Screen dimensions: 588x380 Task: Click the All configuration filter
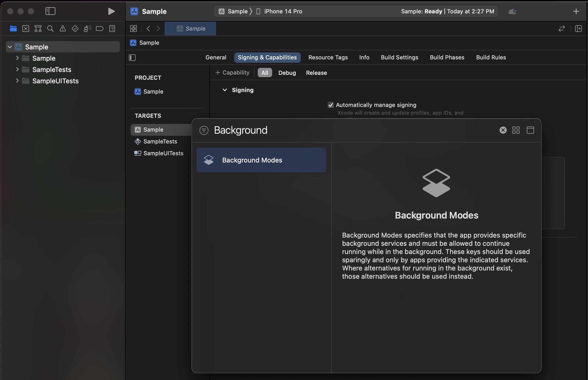264,73
